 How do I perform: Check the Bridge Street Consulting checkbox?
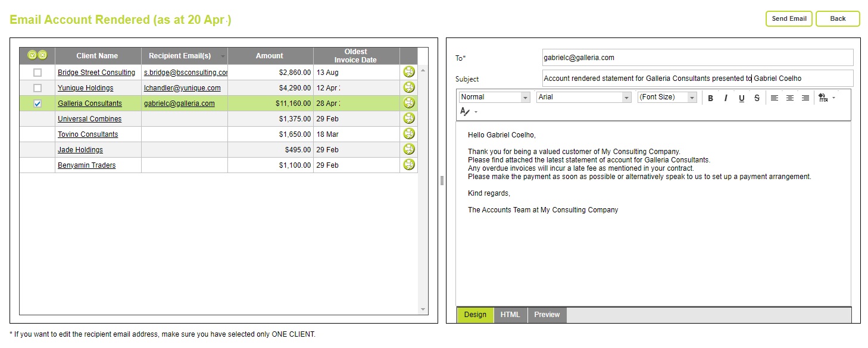pos(37,71)
